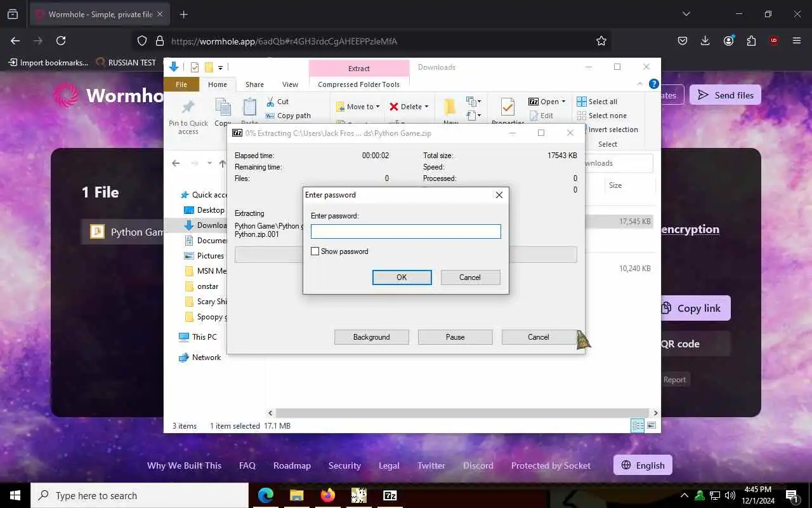Click the Size column header
Screen dimensions: 812x508
[x=615, y=185]
